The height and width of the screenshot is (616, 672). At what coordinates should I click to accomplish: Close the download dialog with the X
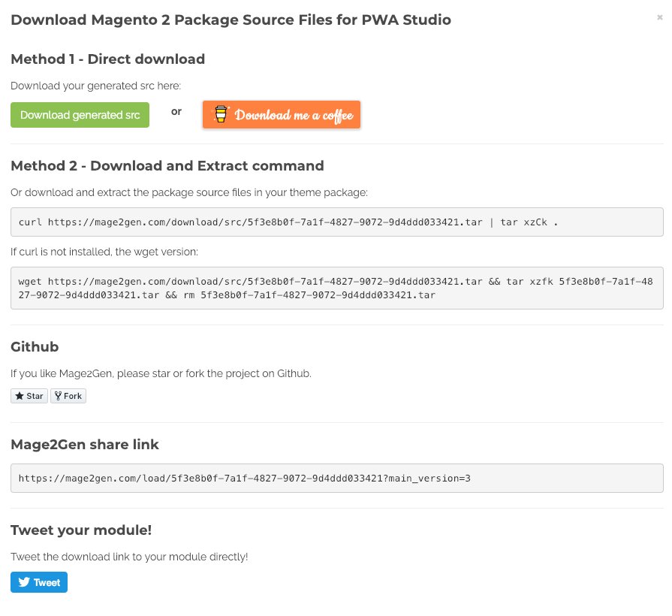pos(659,17)
